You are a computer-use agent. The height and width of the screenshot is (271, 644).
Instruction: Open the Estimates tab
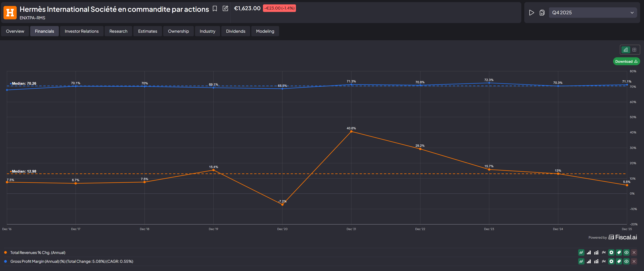[x=147, y=31]
